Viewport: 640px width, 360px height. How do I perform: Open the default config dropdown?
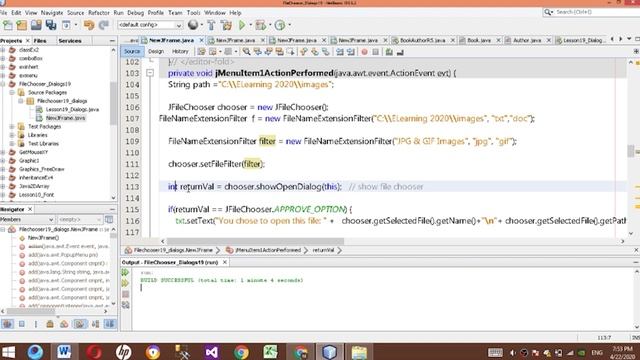point(150,25)
